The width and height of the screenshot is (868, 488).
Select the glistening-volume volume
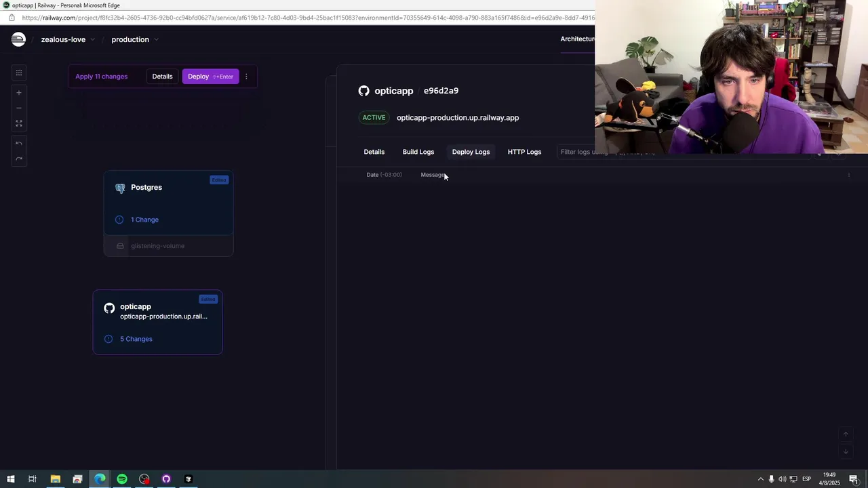[168, 246]
